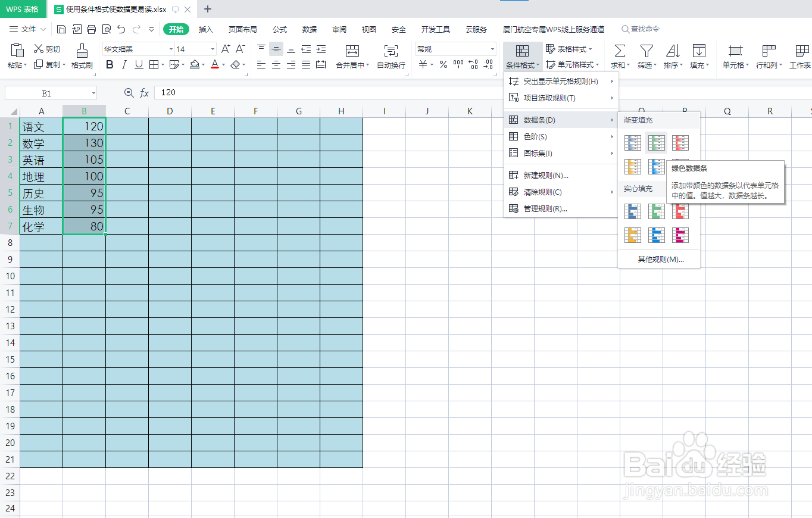Image resolution: width=812 pixels, height=518 pixels.
Task: Select the Insert (插入) ribbon tab
Action: coord(206,30)
